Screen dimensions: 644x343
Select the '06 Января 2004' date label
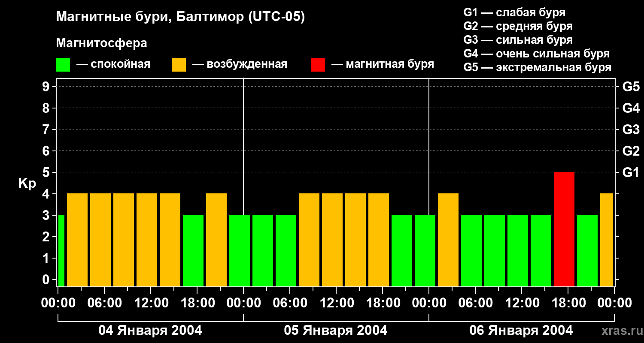[x=521, y=331]
